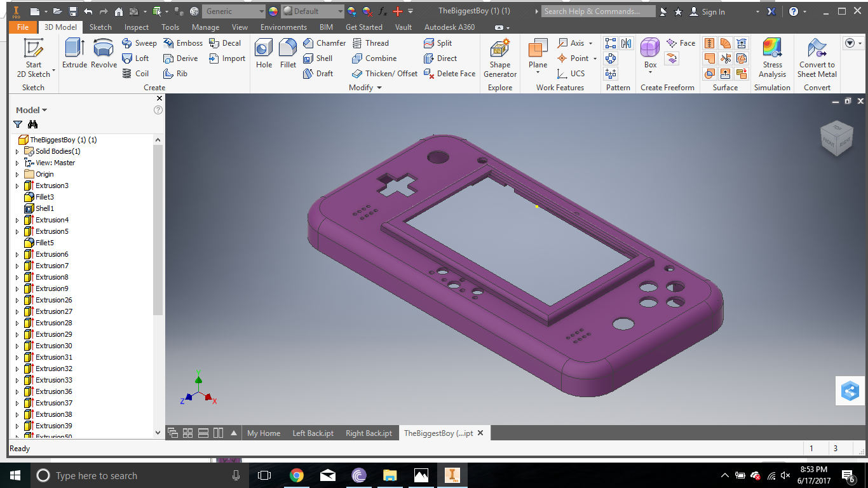The image size is (868, 488).
Task: Expand the Origin folder node
Action: (17, 174)
